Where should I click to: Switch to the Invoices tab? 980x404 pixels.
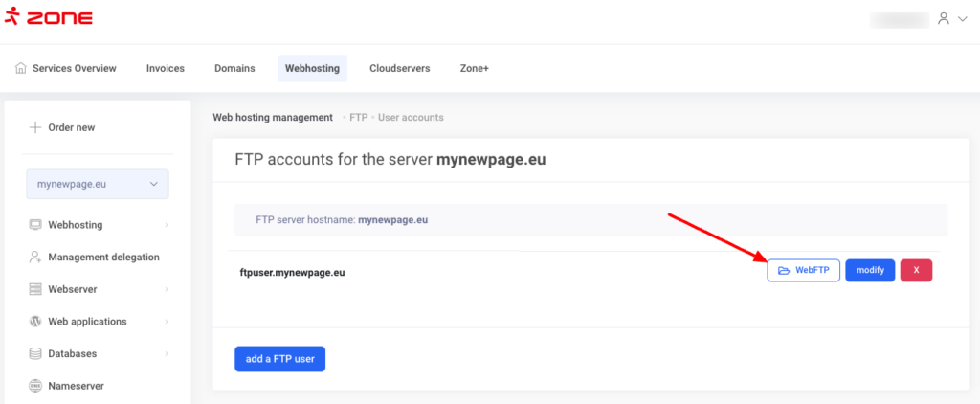tap(165, 68)
